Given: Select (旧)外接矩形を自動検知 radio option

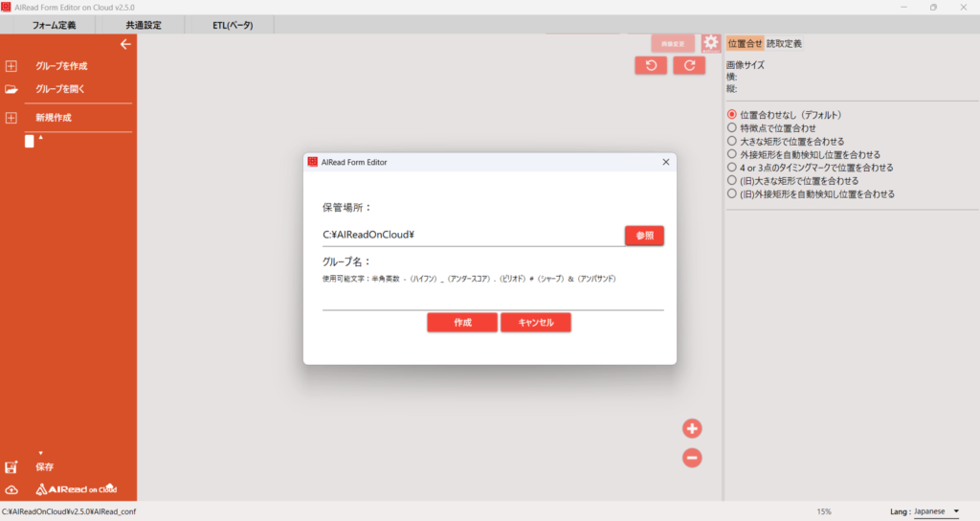Looking at the screenshot, I should 732,193.
